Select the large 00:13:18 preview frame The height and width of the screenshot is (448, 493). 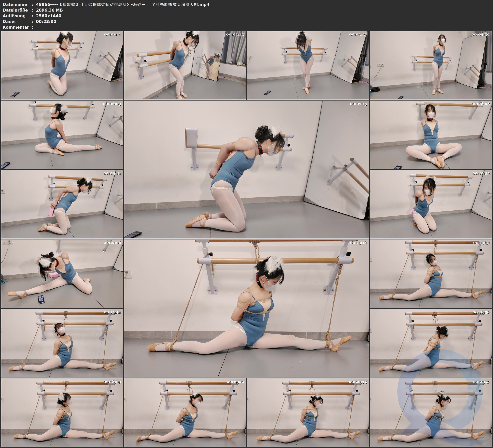[246, 308]
